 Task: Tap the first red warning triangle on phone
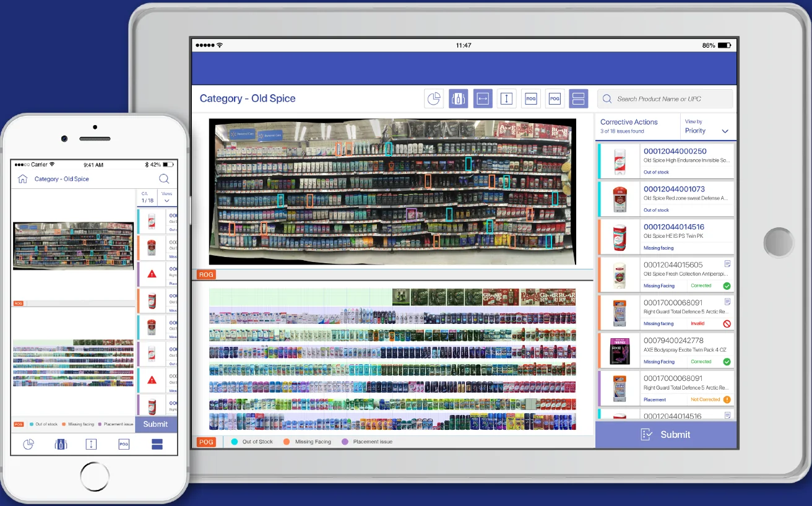(x=152, y=273)
